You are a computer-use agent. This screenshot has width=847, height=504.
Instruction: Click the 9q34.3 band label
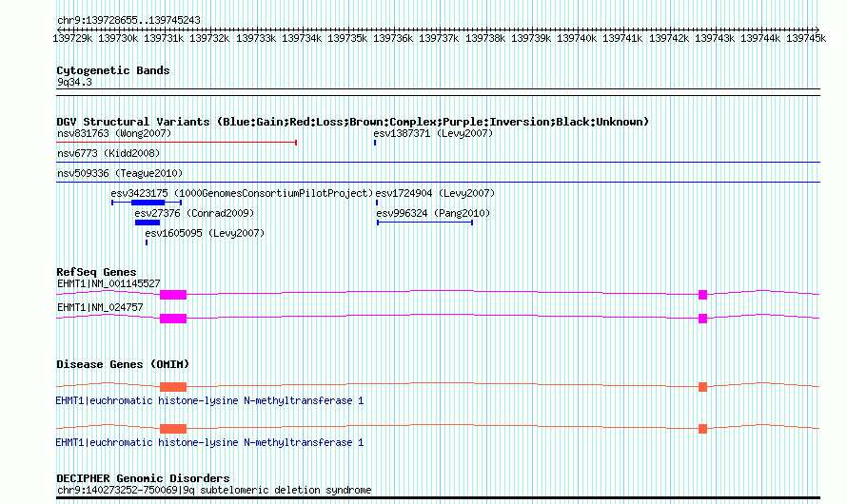tap(74, 82)
